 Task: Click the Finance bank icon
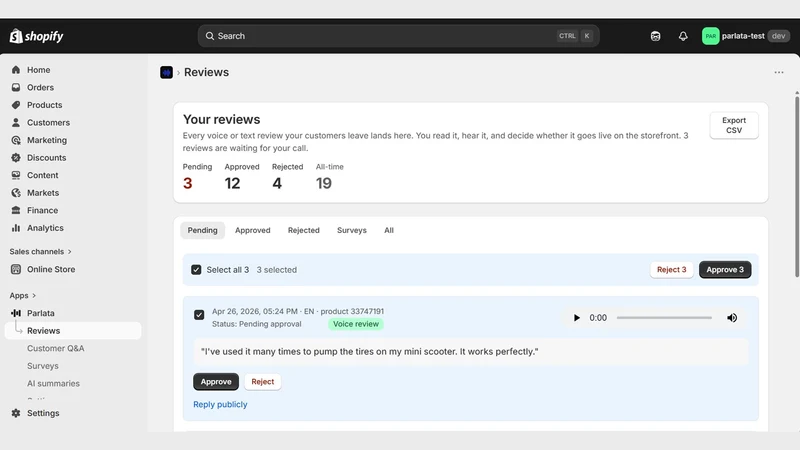click(16, 210)
